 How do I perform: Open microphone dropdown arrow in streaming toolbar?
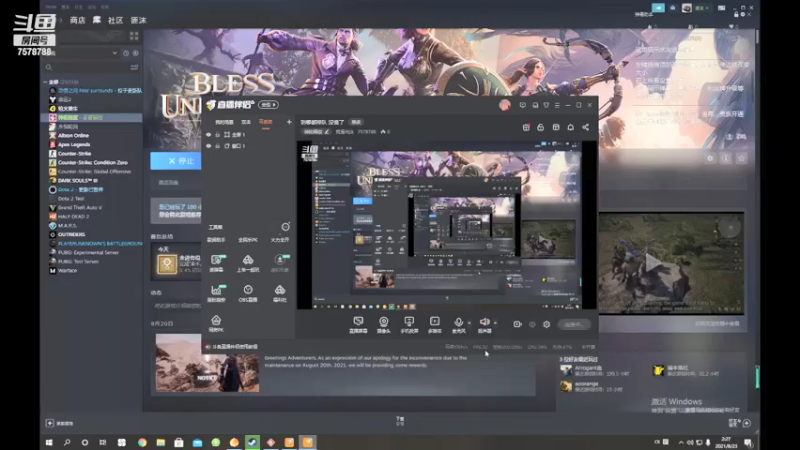click(469, 322)
